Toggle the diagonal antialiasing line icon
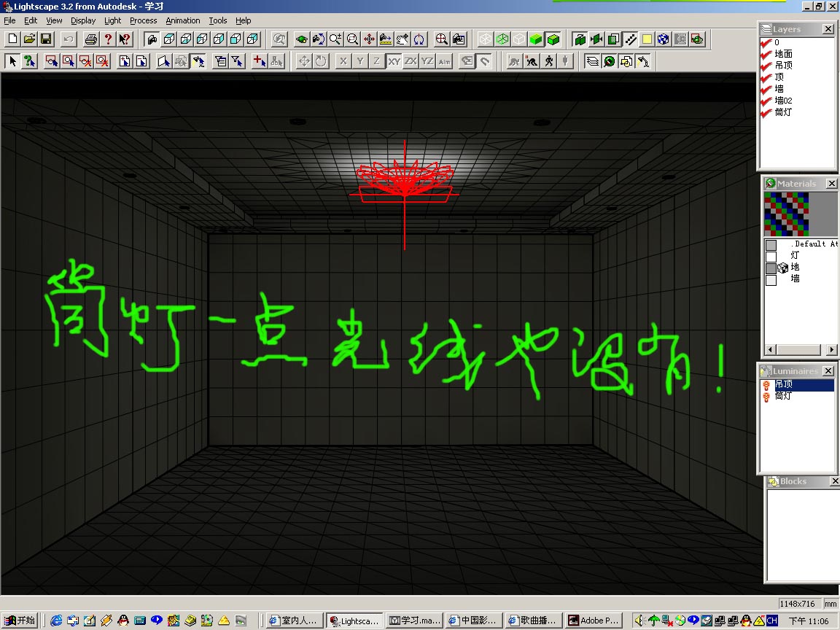 (631, 39)
